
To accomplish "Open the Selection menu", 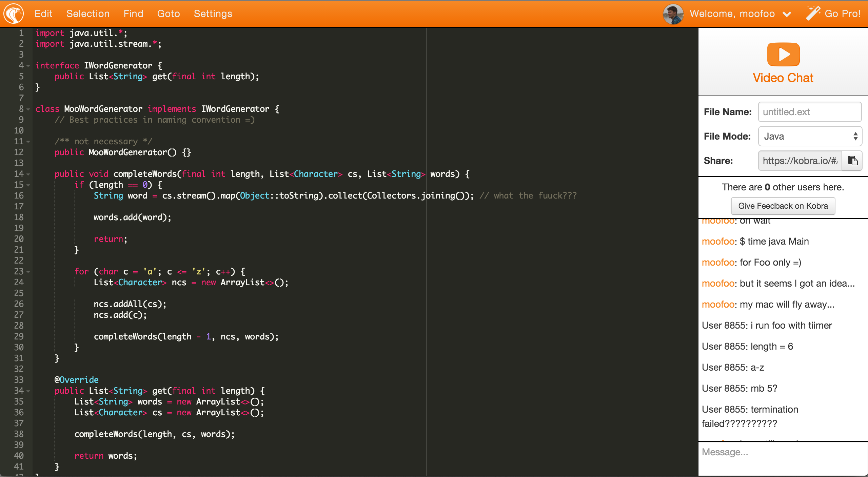I will tap(88, 14).
